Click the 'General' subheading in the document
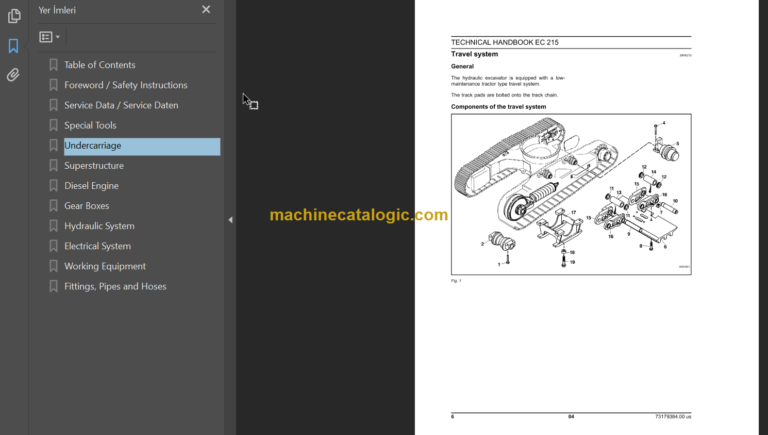Viewport: 768px width, 435px height. tap(462, 66)
